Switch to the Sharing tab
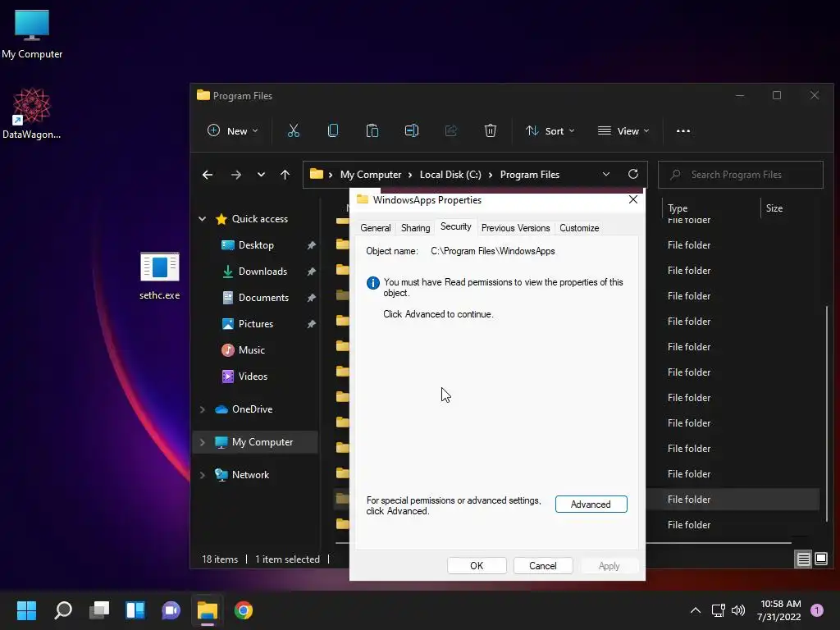The height and width of the screenshot is (630, 840). [416, 228]
